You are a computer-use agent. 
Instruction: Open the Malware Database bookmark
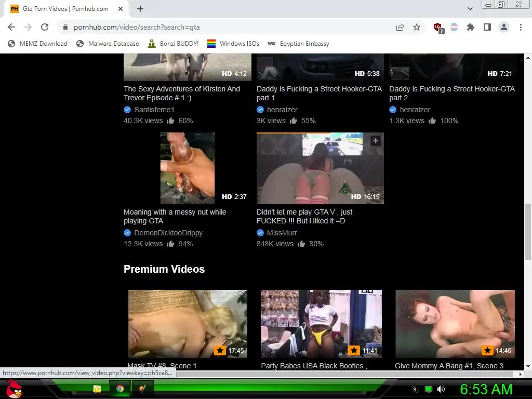point(108,44)
